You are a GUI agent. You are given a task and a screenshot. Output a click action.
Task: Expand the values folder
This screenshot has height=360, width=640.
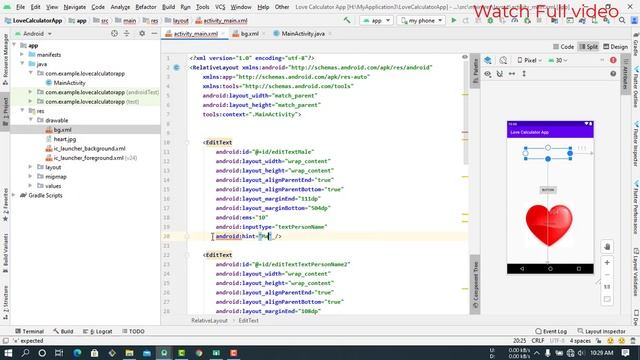click(31, 186)
